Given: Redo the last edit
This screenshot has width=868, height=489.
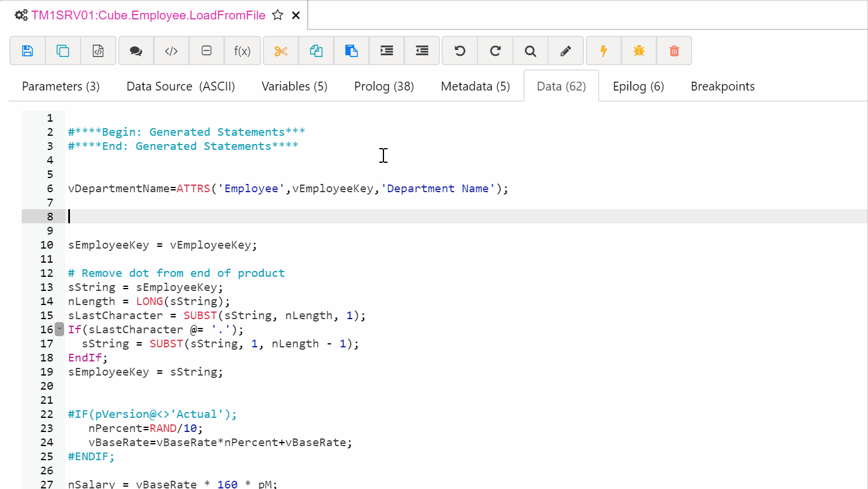Looking at the screenshot, I should [x=495, y=51].
